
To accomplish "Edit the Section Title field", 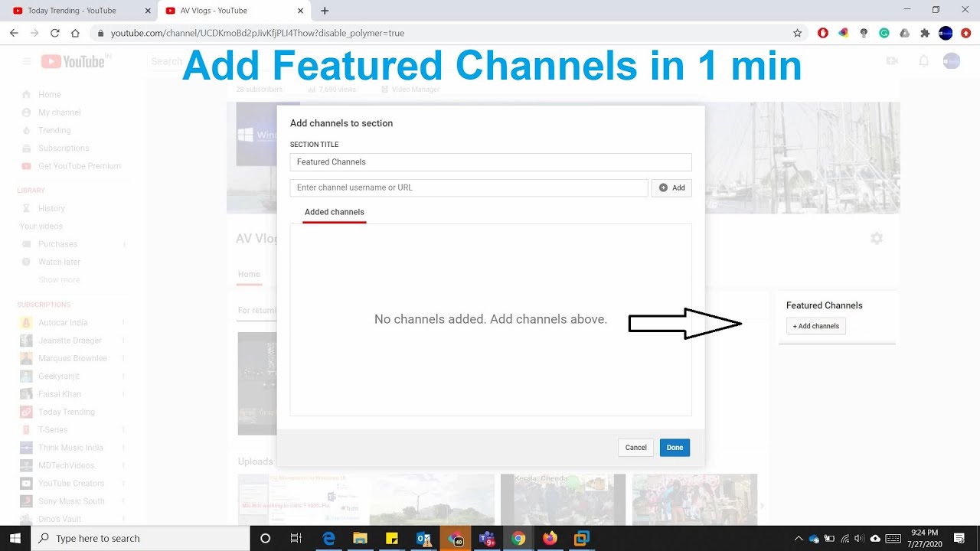I will (x=491, y=162).
